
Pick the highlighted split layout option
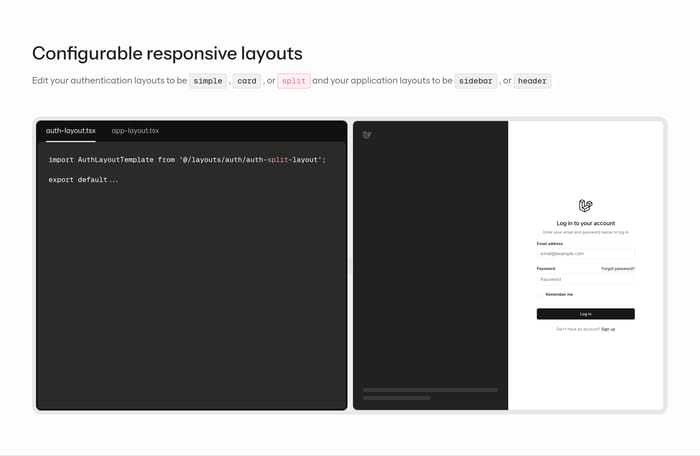coord(294,81)
